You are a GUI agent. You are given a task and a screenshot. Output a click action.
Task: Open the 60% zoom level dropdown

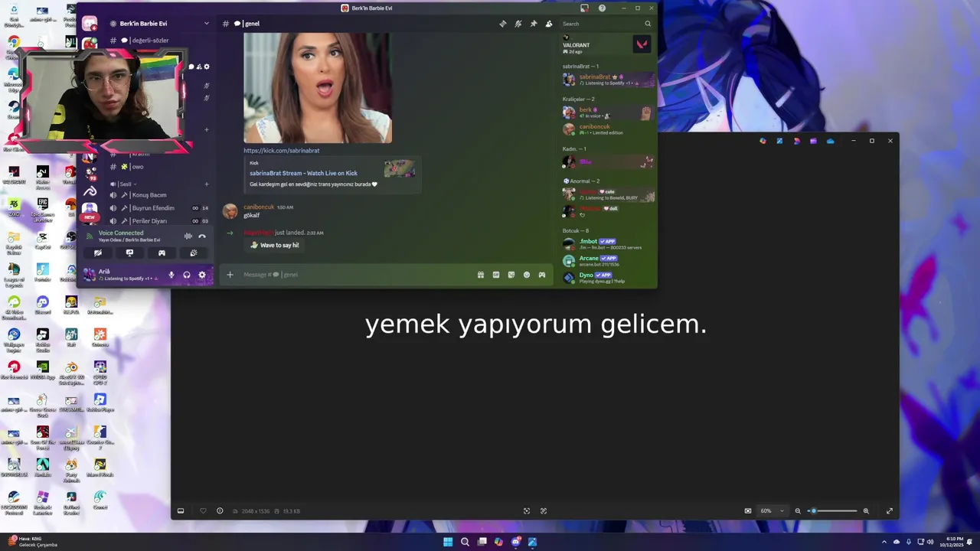(772, 511)
